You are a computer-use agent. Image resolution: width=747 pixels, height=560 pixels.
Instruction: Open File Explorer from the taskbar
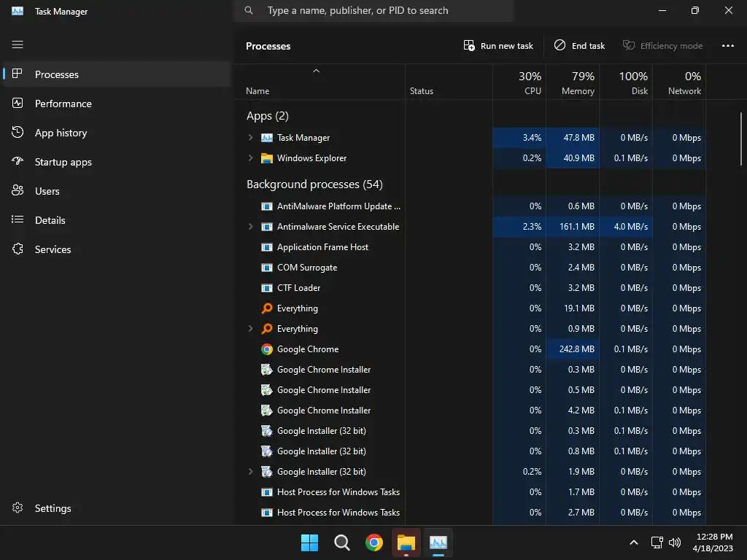tap(406, 542)
